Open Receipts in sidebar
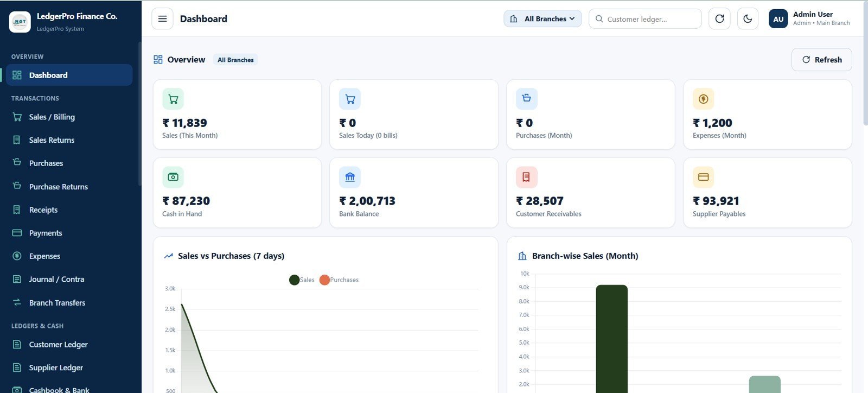Viewport: 868px width, 393px height. 69,210
